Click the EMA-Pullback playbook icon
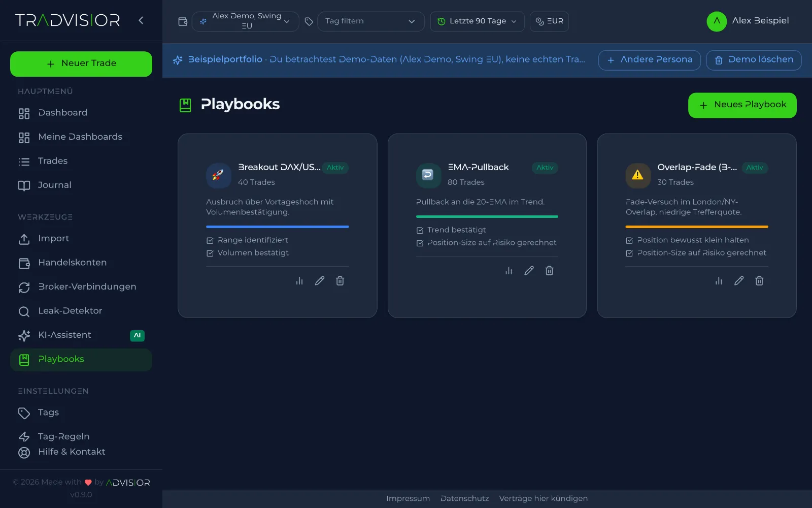This screenshot has height=508, width=812. [428, 175]
